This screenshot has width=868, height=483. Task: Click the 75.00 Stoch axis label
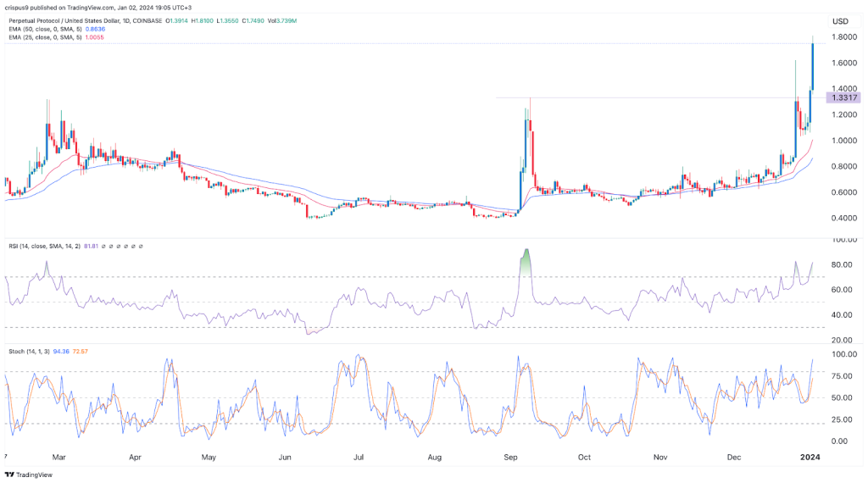(842, 376)
